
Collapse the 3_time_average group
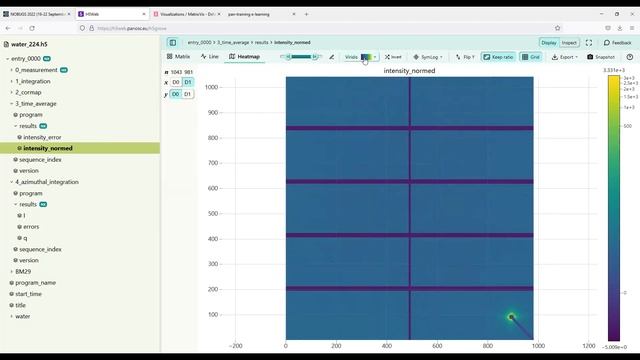pyautogui.click(x=11, y=104)
